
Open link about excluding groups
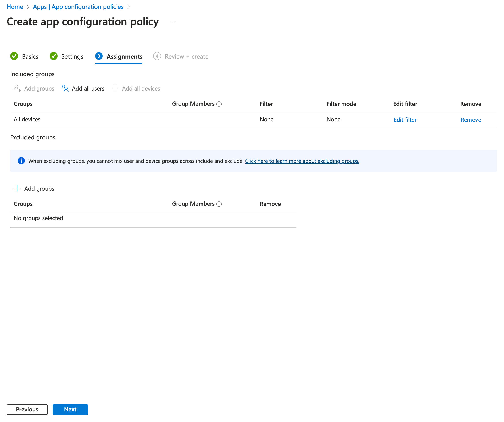pyautogui.click(x=302, y=161)
